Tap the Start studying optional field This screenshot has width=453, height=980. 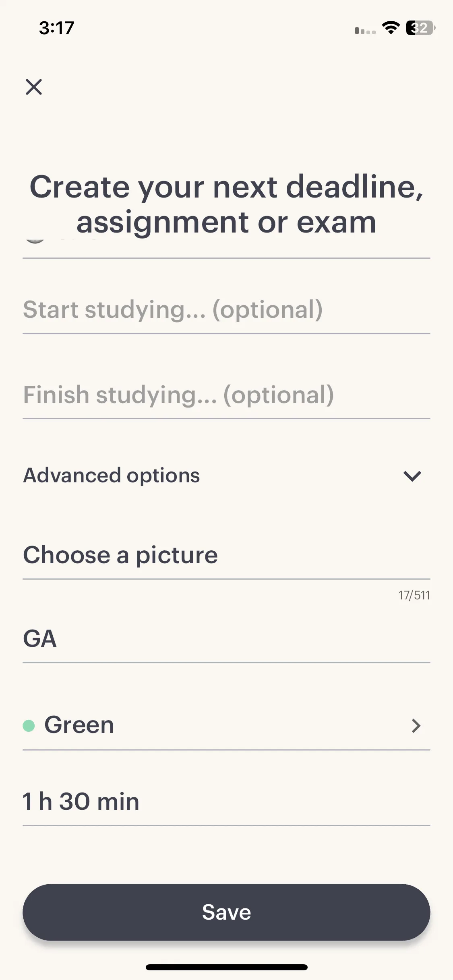pos(226,310)
